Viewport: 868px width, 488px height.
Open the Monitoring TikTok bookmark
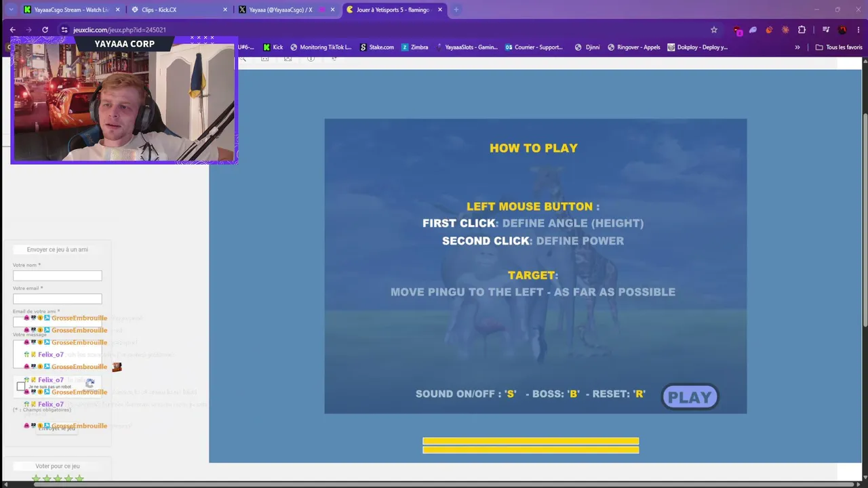coord(321,47)
